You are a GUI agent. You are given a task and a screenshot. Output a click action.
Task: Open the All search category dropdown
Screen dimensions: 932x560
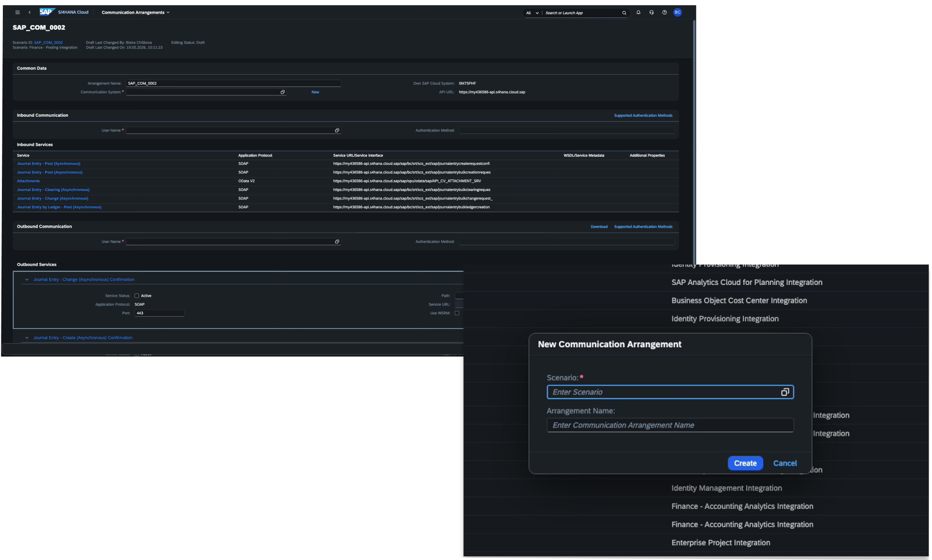click(532, 13)
